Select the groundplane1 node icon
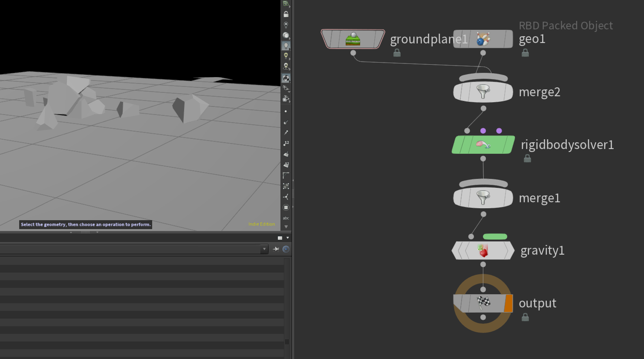This screenshot has height=359, width=644. pyautogui.click(x=353, y=39)
